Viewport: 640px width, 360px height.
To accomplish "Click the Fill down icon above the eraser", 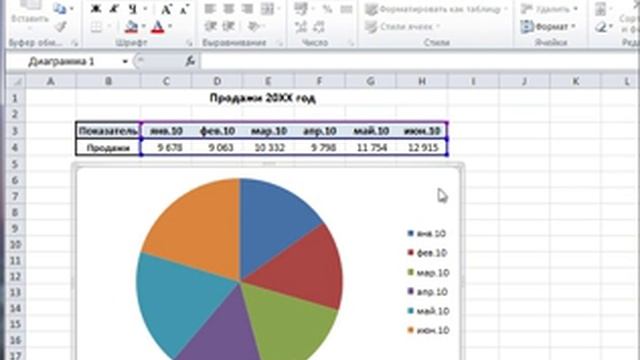I will tap(600, 9).
